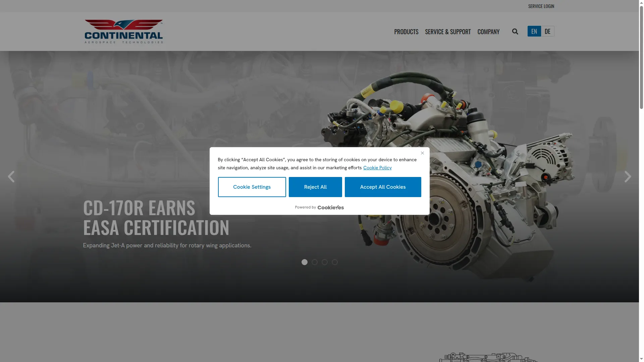This screenshot has width=644, height=362.
Task: Close the cookie consent popup
Action: coord(422,153)
